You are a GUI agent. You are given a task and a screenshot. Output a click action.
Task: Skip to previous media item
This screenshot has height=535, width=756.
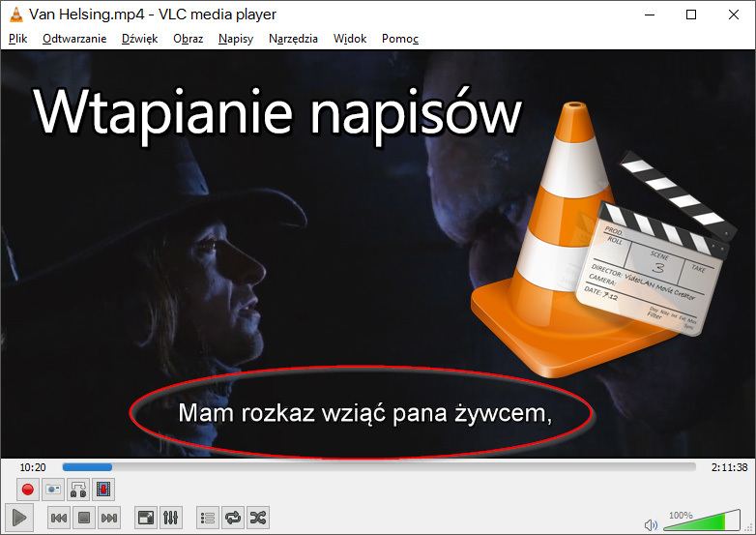click(59, 518)
